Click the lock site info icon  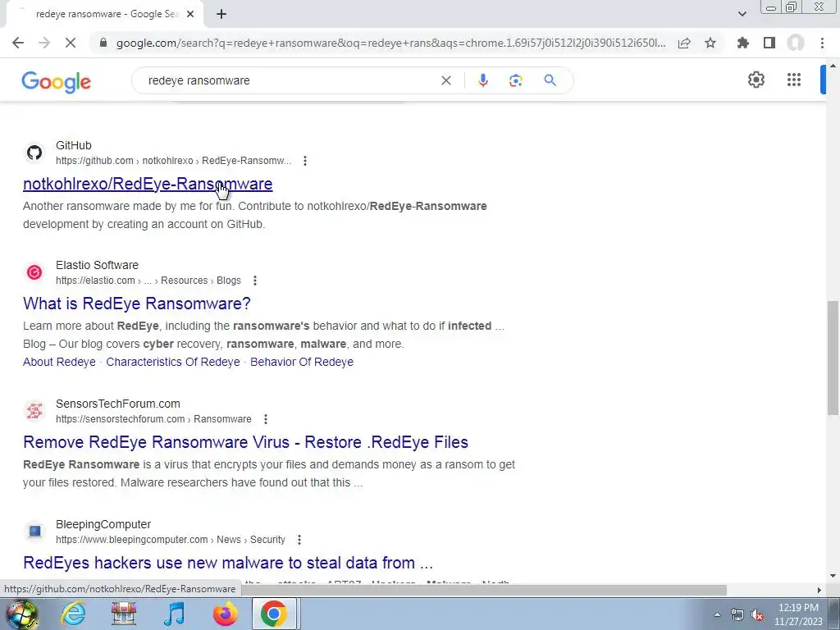pyautogui.click(x=103, y=43)
